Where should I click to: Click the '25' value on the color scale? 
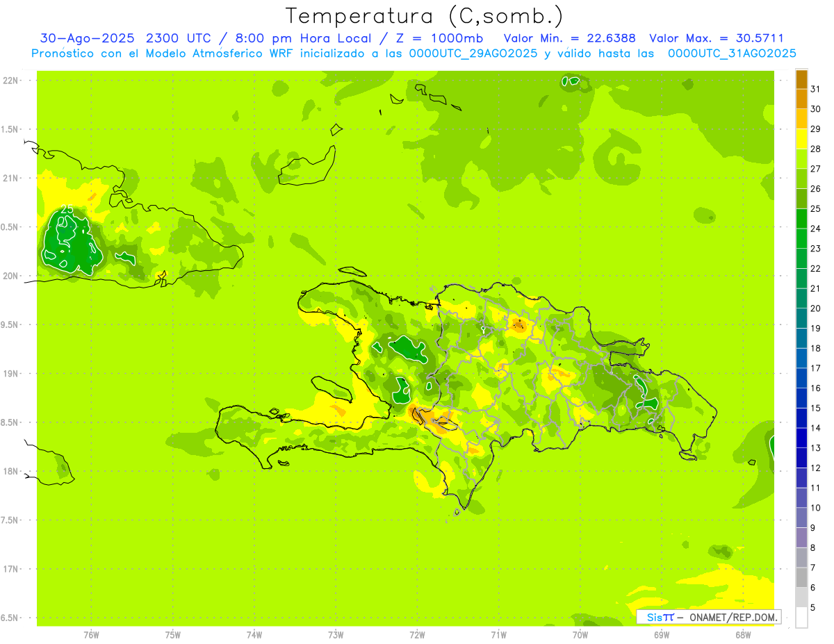815,208
